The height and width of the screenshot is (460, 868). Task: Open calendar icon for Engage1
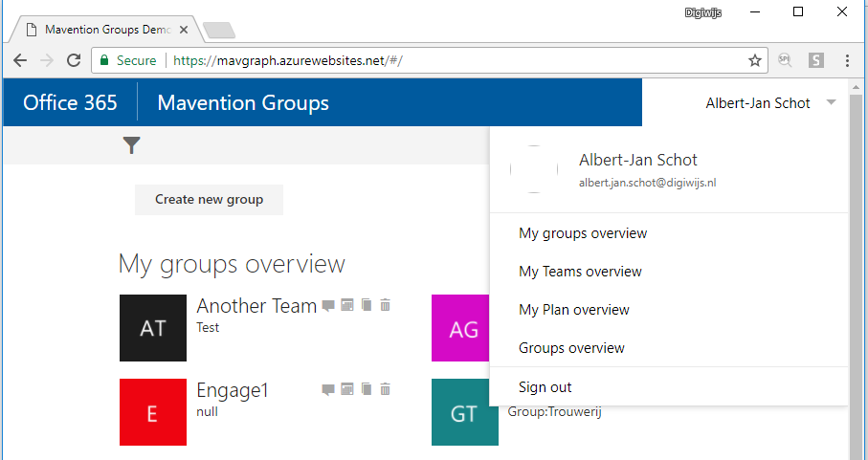(347, 388)
